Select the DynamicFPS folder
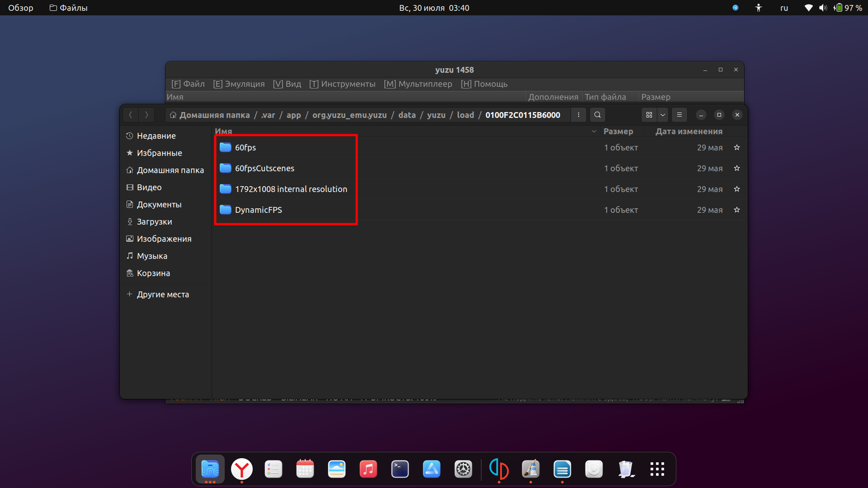This screenshot has height=488, width=868. pos(479,210)
